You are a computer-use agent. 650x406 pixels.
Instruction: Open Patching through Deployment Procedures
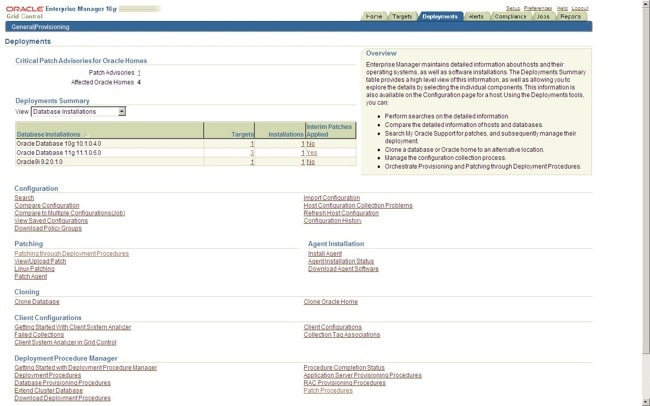pyautogui.click(x=72, y=253)
